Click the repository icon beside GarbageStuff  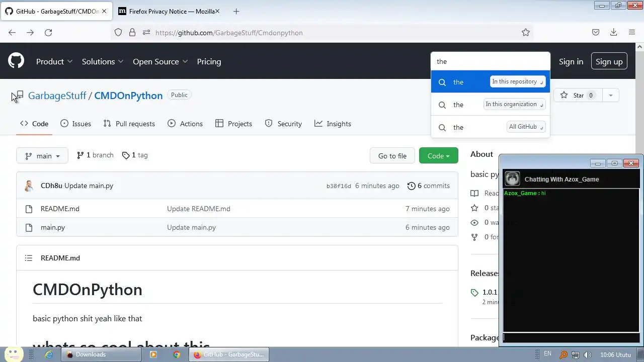pos(20,96)
